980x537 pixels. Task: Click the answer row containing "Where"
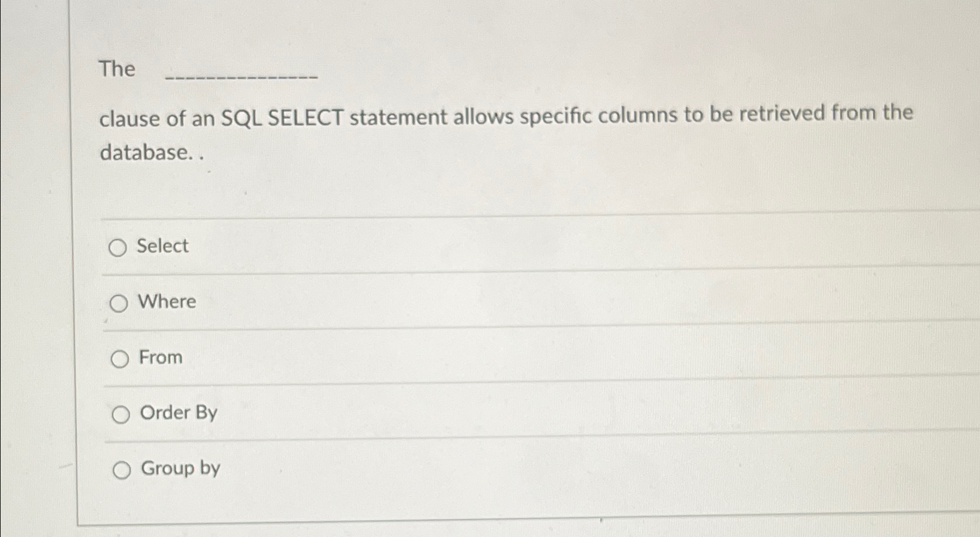[x=466, y=301]
